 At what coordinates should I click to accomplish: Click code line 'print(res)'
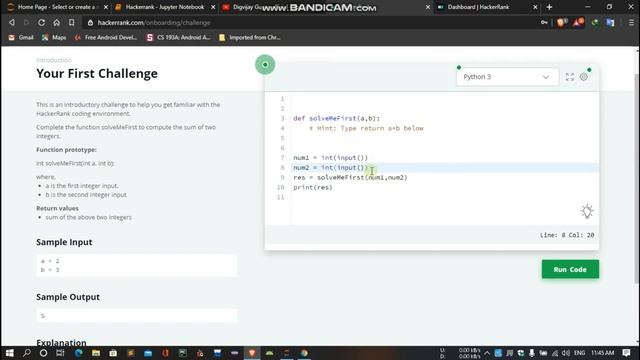coord(313,187)
